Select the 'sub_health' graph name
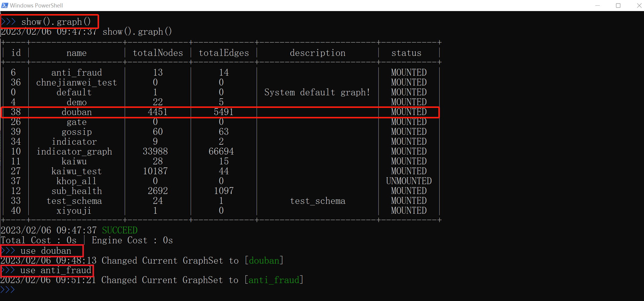 coord(77,191)
